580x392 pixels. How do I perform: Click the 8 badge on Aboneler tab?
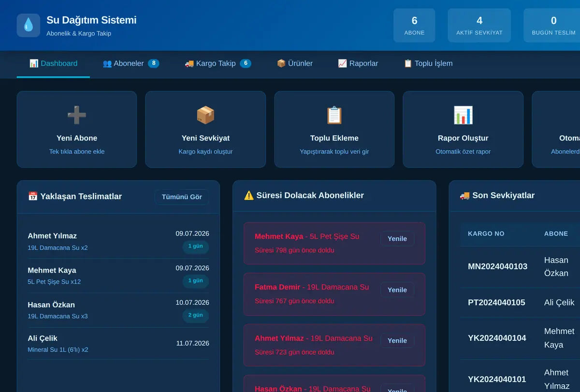pos(154,63)
